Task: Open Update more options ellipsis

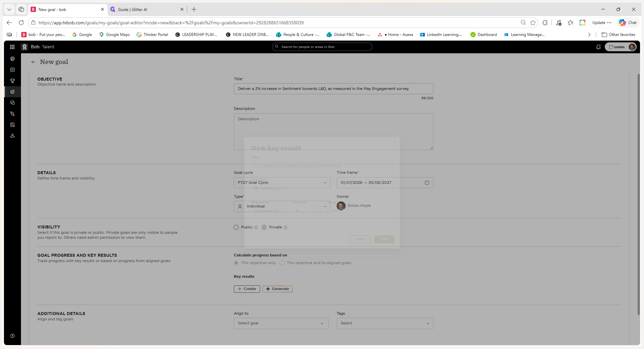Action: (609, 23)
